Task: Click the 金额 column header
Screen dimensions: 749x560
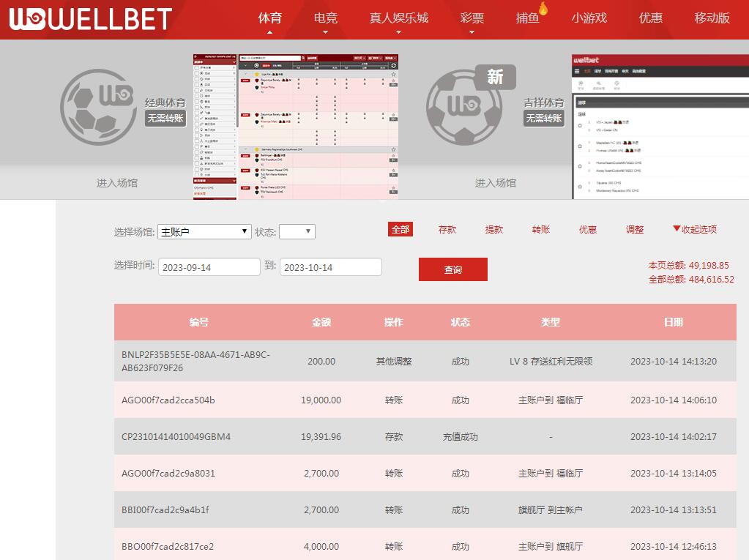Action: [x=321, y=322]
